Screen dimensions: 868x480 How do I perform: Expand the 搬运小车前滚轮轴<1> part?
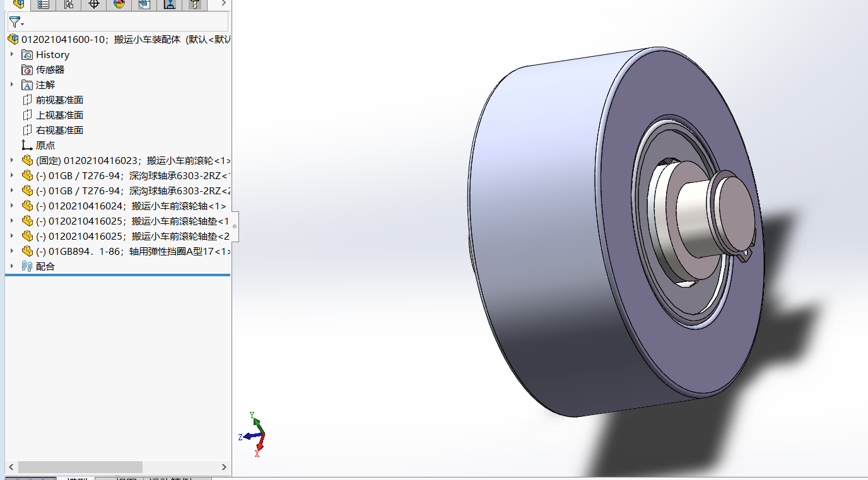[x=11, y=206]
